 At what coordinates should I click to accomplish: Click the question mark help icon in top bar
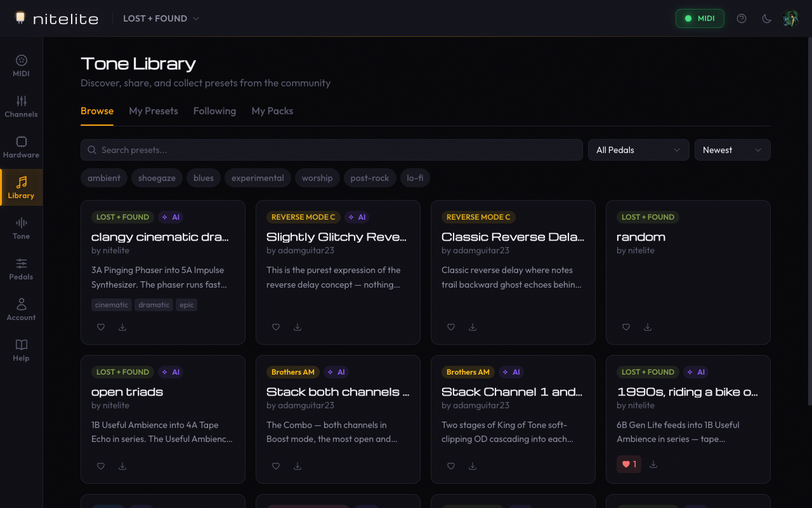click(742, 18)
